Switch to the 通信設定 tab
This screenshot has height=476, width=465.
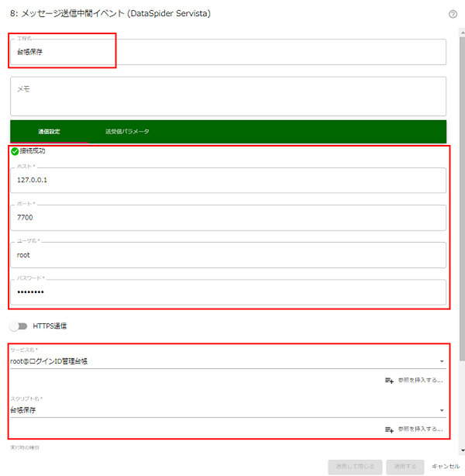pyautogui.click(x=49, y=131)
